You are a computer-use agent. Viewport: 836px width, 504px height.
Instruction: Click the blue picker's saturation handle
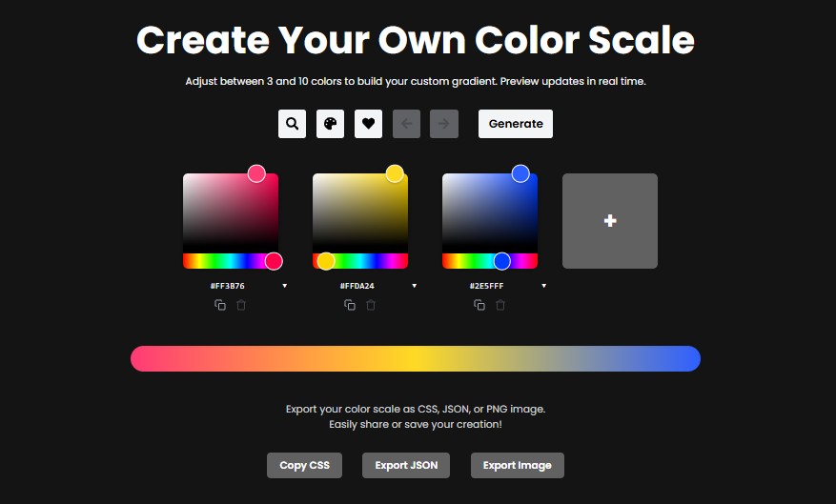click(x=520, y=173)
